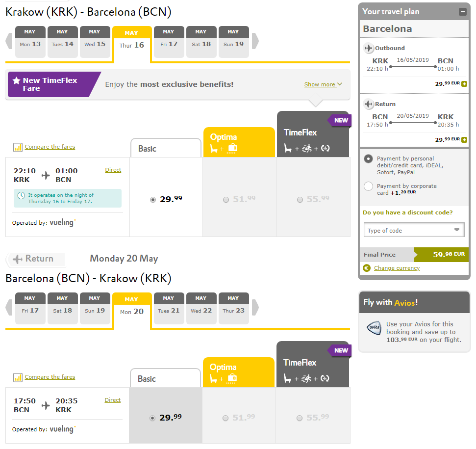Expand return price plus icon in travel plan
The image size is (476, 449).
(x=464, y=140)
